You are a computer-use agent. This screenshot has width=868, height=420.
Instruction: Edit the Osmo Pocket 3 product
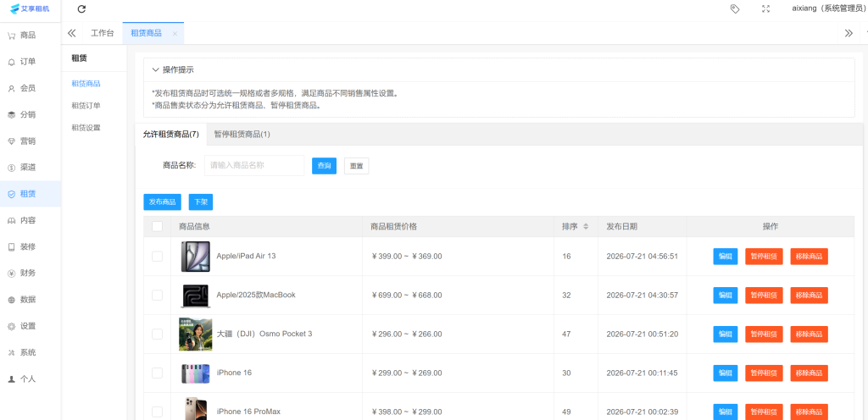[726, 334]
